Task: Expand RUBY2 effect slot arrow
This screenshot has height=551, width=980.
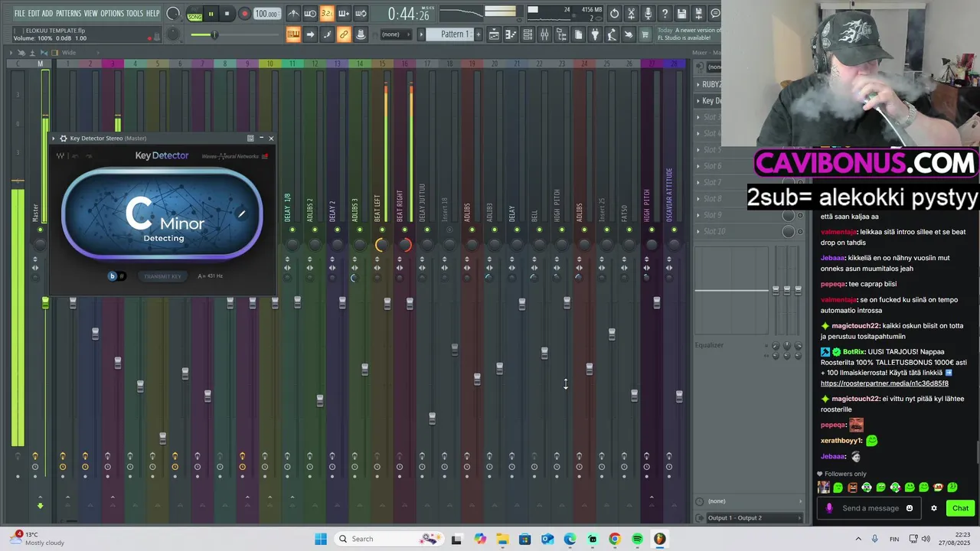Action: tap(698, 84)
